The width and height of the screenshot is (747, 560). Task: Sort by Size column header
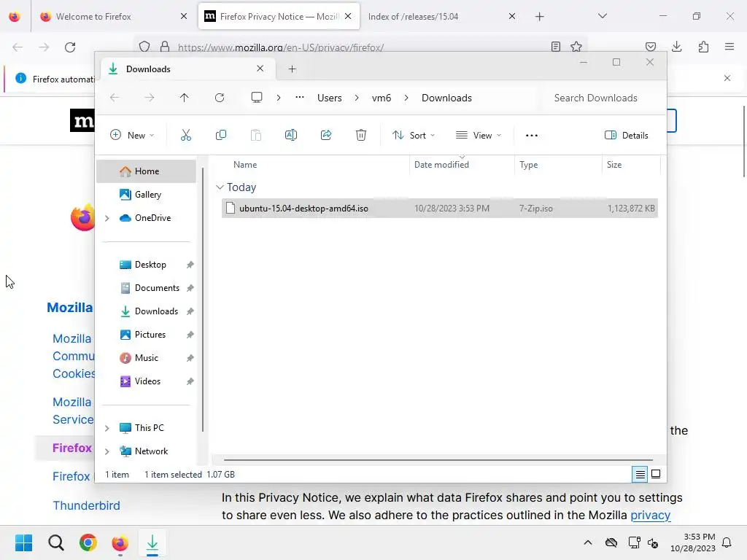(614, 165)
